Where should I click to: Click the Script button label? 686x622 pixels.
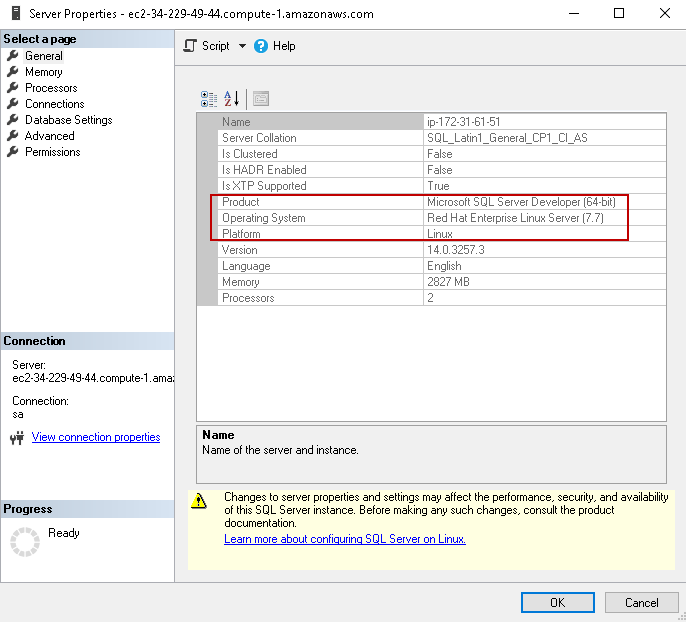pos(215,46)
